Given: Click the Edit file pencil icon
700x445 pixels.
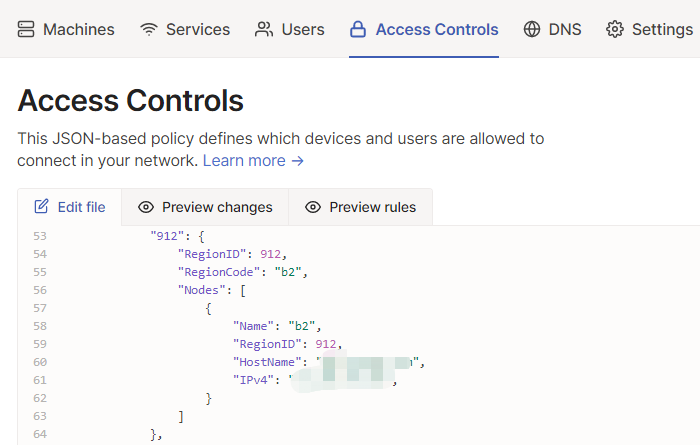Looking at the screenshot, I should tap(42, 207).
